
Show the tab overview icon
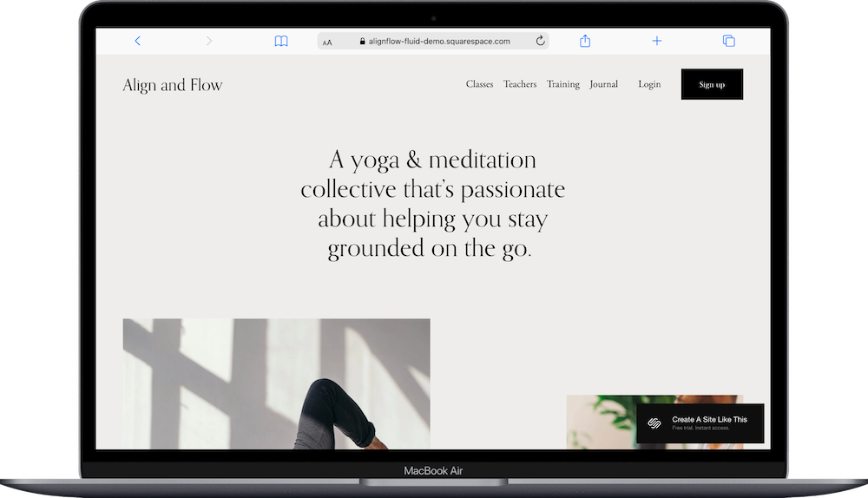(x=728, y=41)
